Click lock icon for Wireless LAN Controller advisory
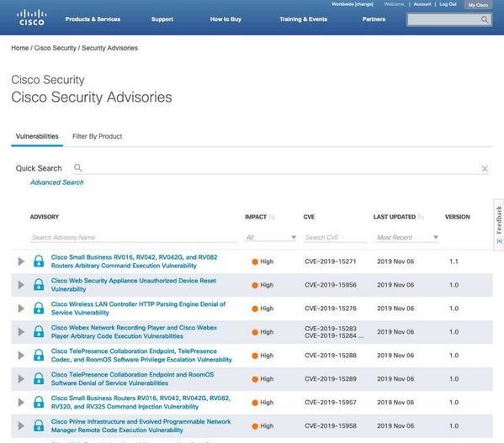The image size is (504, 443). tap(39, 309)
